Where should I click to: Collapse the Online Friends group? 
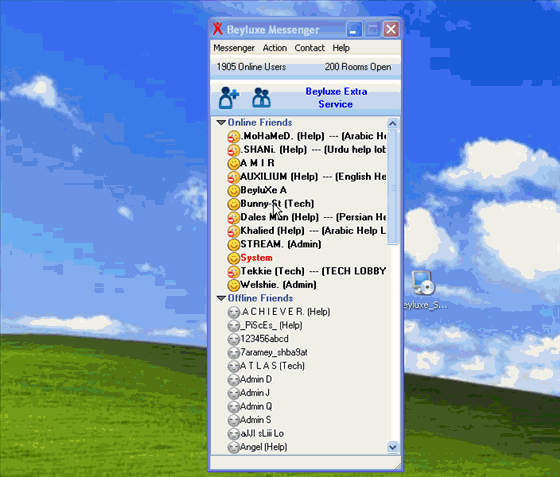221,122
